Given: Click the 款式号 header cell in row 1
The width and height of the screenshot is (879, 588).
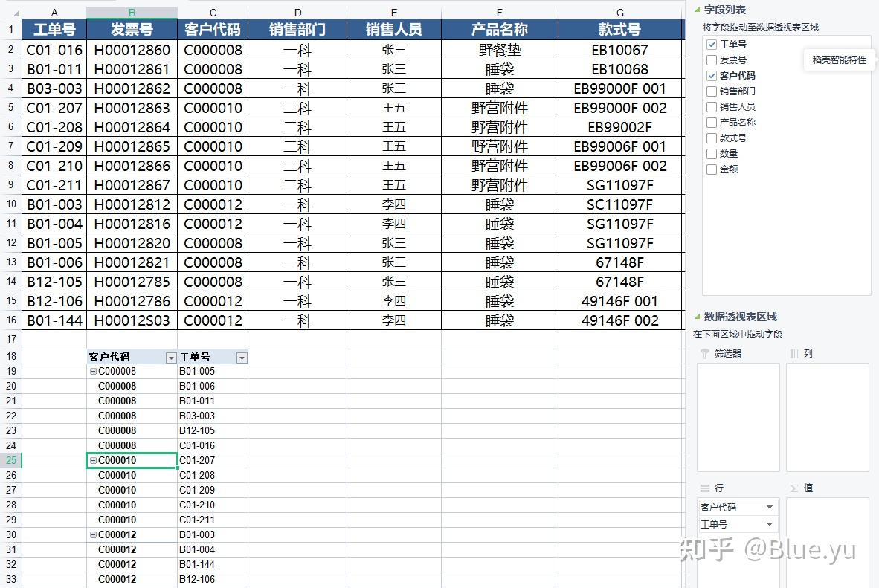Looking at the screenshot, I should tap(620, 29).
